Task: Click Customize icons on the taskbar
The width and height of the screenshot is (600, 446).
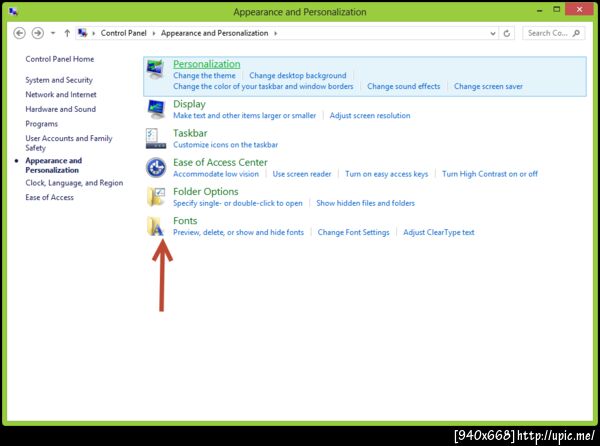Action: (x=225, y=145)
